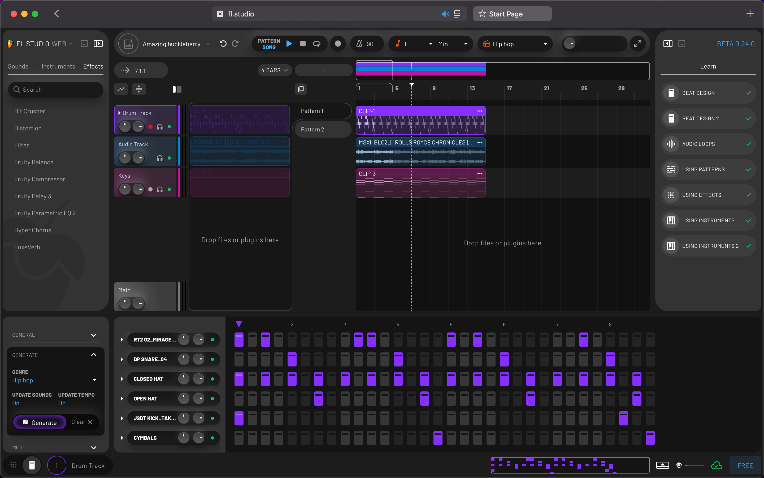This screenshot has width=764, height=478.
Task: Adjust the master volume slider knob in toolbar
Action: pyautogui.click(x=569, y=44)
